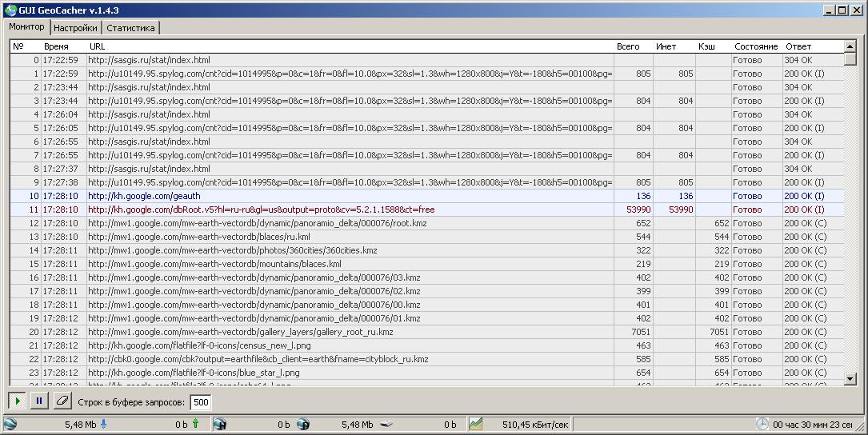
Task: Switch to the Настройки tab
Action: 75,27
